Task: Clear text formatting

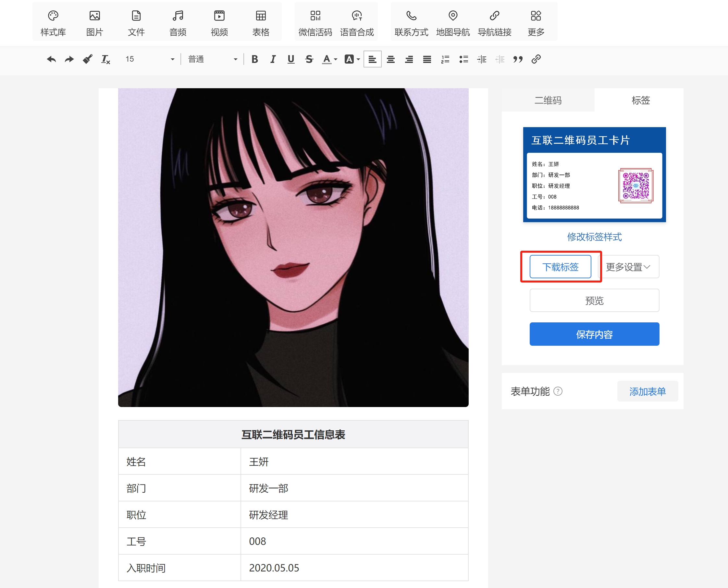Action: tap(106, 59)
